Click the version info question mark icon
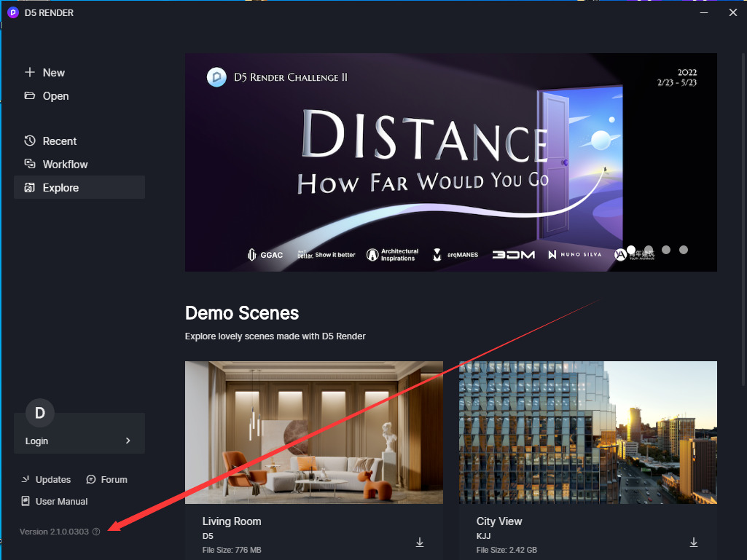Viewport: 747px width, 560px height. coord(96,532)
